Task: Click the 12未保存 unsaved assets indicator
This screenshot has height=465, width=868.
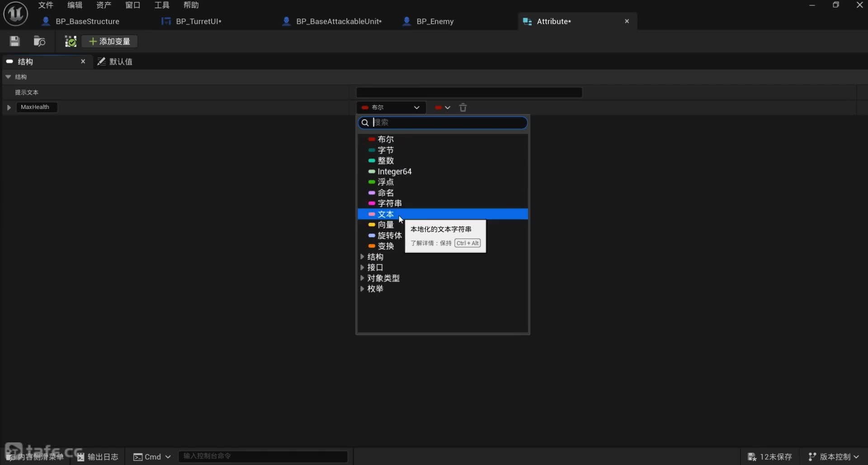Action: [770, 457]
